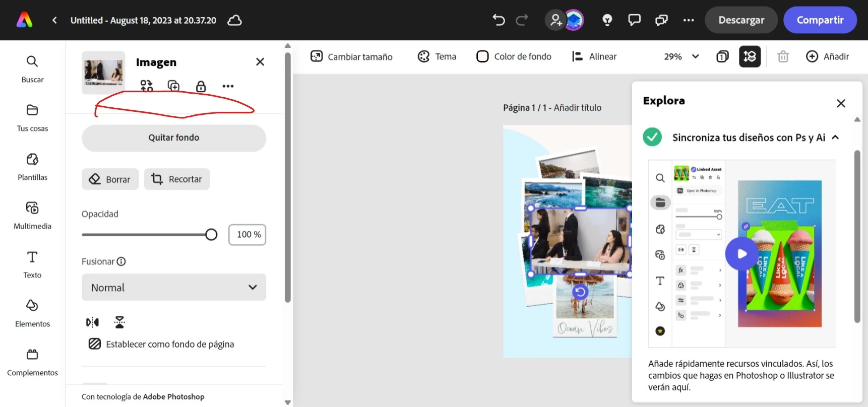The image size is (868, 407).
Task: Open Buscar in the left sidebar
Action: (32, 69)
